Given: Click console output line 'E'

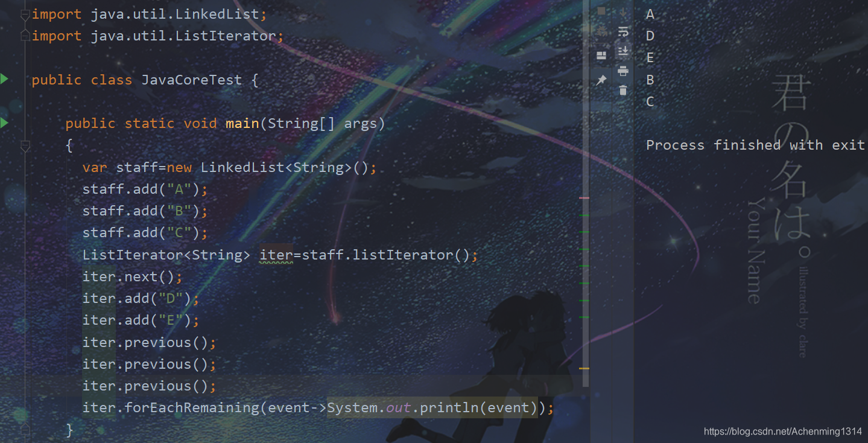Looking at the screenshot, I should [x=650, y=57].
